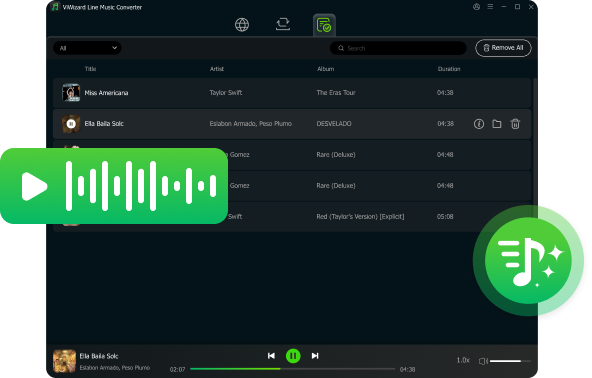This screenshot has height=378, width=592.
Task: Change the 1.0x playback speed
Action: pos(463,360)
